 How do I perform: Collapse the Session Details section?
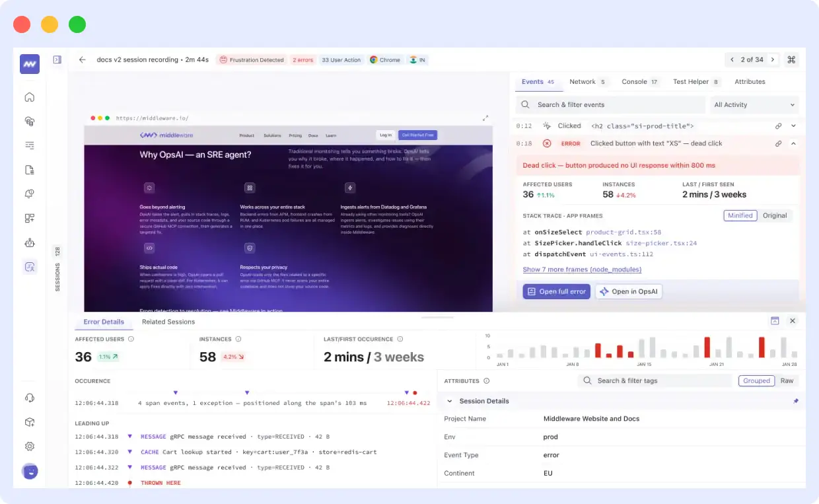[450, 401]
